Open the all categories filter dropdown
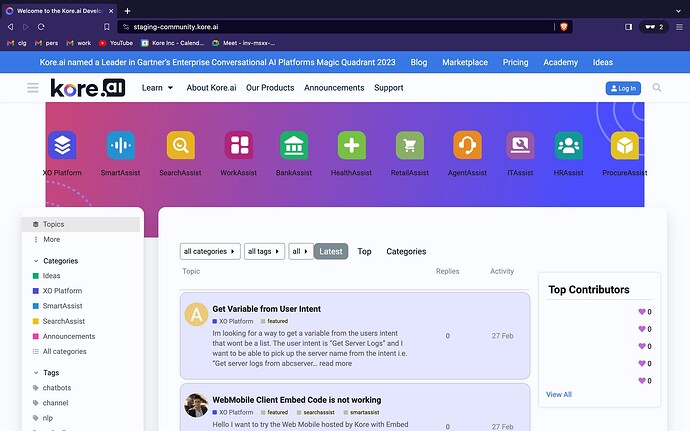 point(210,251)
